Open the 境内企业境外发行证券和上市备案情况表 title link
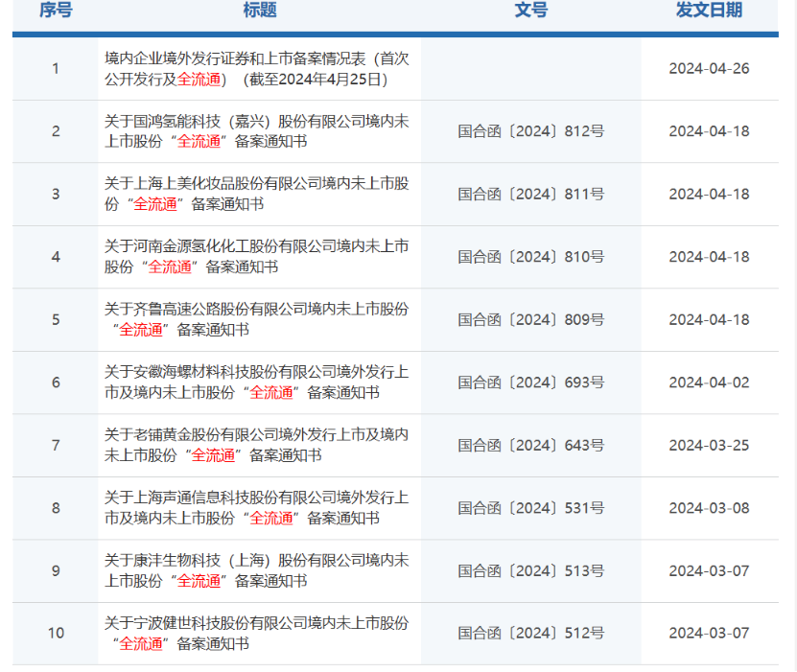Viewport: 797px width, 672px height. pyautogui.click(x=257, y=69)
